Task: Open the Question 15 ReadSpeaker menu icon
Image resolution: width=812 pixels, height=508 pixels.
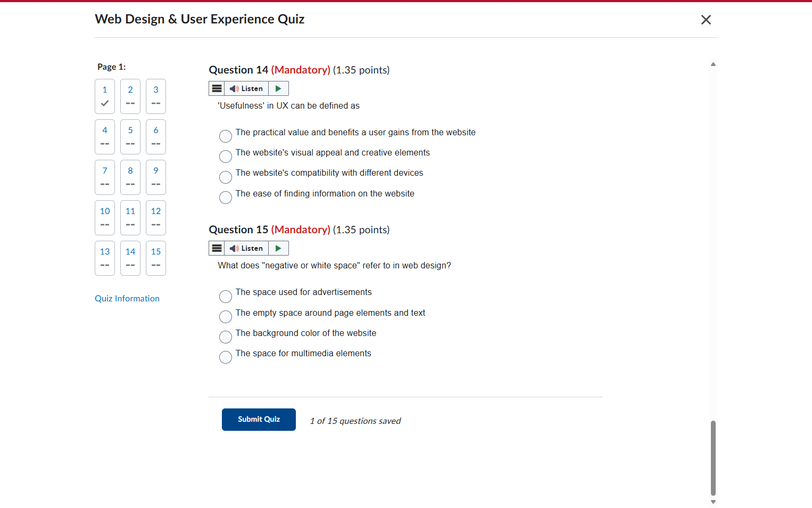Action: coord(217,248)
